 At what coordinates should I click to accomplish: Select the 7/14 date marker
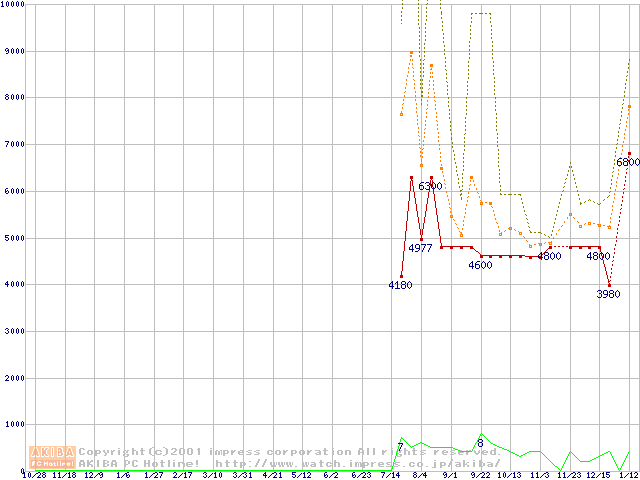point(390,475)
